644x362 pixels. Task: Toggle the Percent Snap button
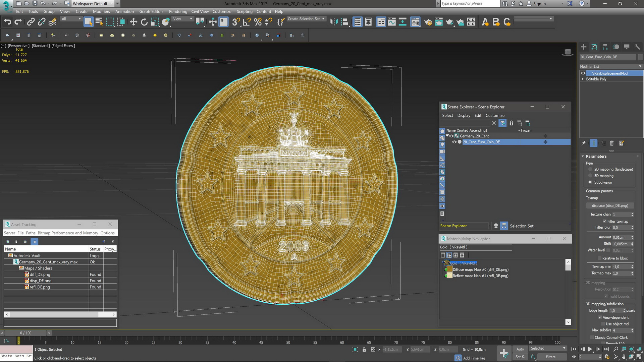point(258,22)
